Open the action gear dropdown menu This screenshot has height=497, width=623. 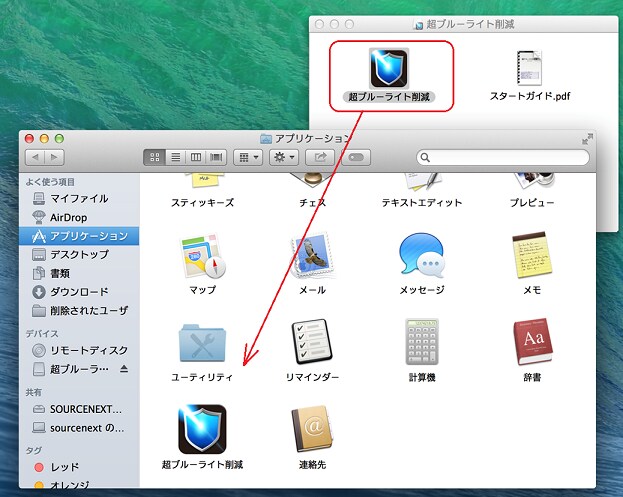tap(284, 157)
